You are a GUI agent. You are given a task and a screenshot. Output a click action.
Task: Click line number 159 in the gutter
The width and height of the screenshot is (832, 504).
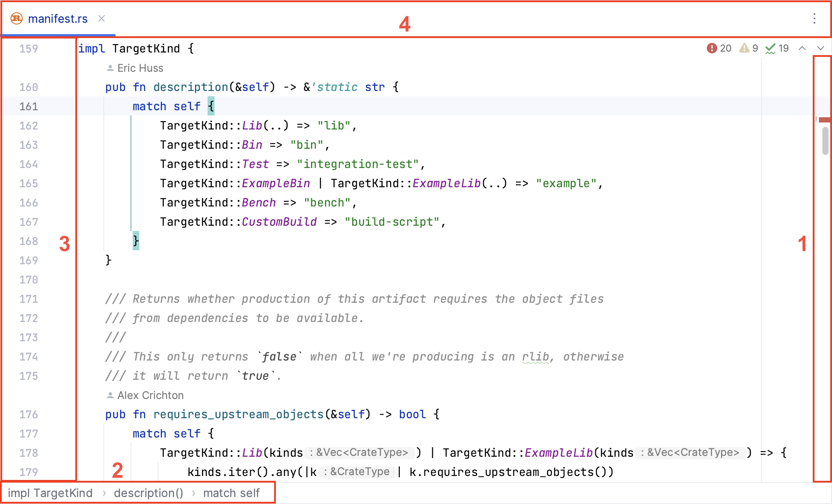click(x=29, y=49)
